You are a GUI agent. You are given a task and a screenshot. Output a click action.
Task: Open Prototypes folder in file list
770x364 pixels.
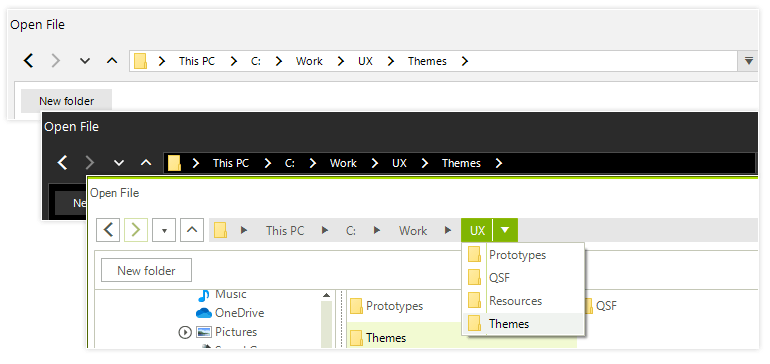(386, 306)
